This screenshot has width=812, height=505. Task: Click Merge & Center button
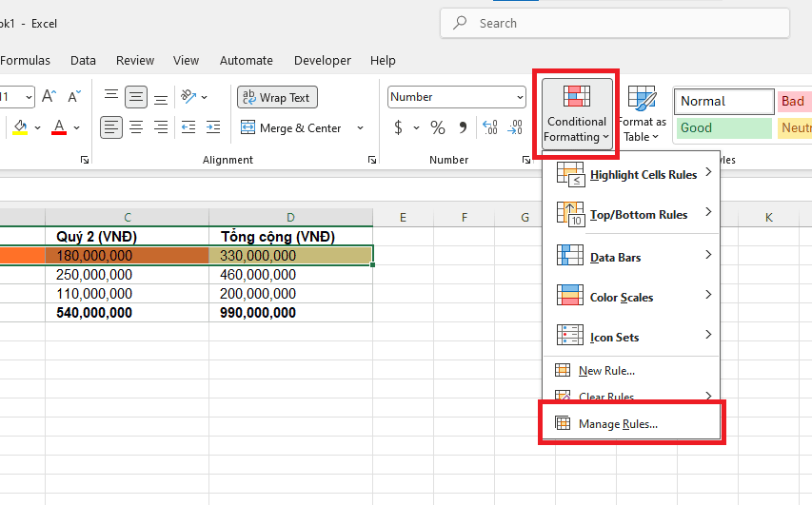point(291,127)
